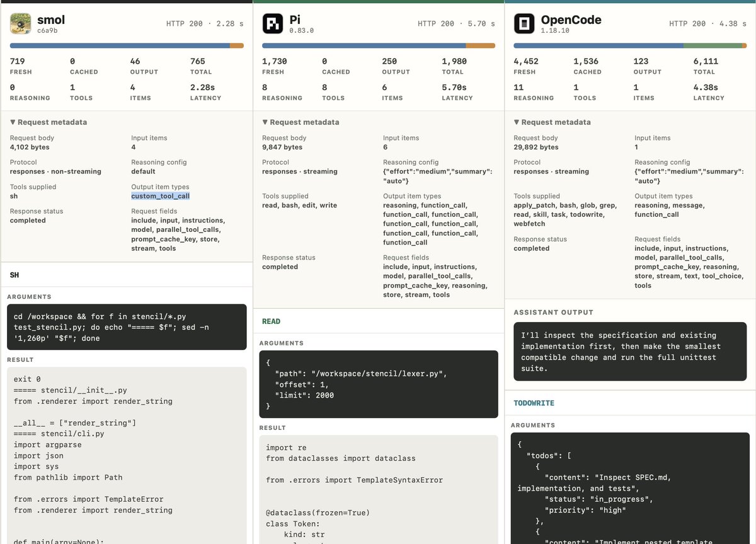Click smol response status completed
This screenshot has height=544, width=756.
pyautogui.click(x=28, y=221)
